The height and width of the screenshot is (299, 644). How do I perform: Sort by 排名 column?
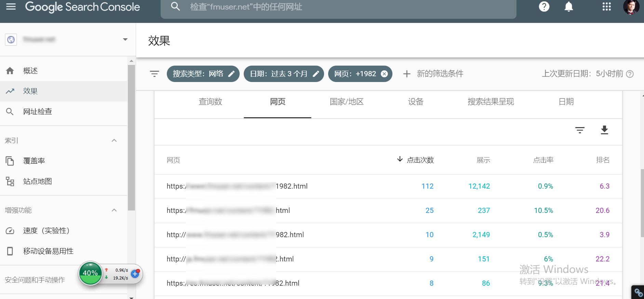pyautogui.click(x=603, y=160)
